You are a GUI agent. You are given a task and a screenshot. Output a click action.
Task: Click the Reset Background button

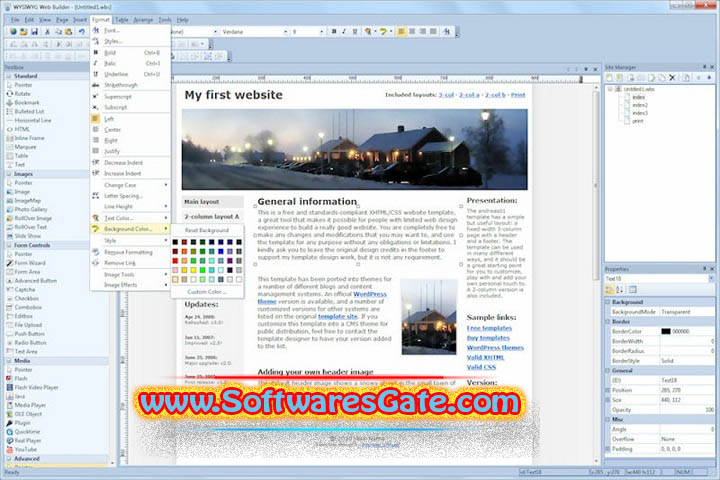207,230
